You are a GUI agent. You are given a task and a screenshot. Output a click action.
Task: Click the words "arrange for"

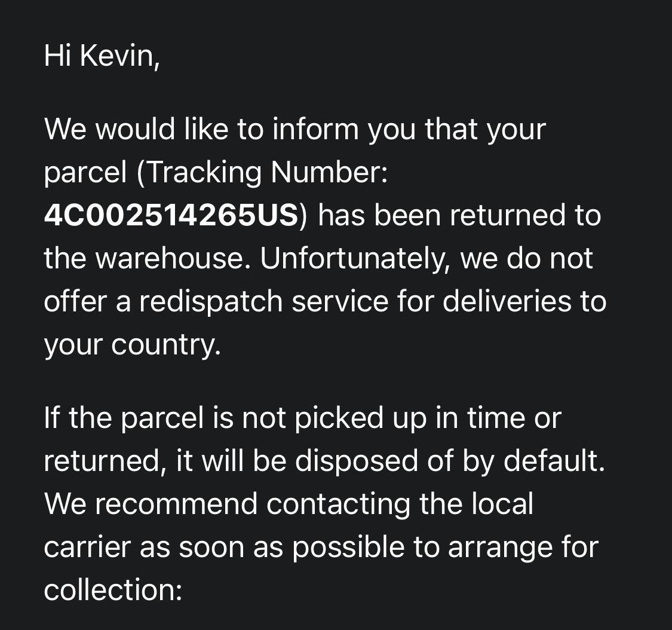(x=523, y=547)
